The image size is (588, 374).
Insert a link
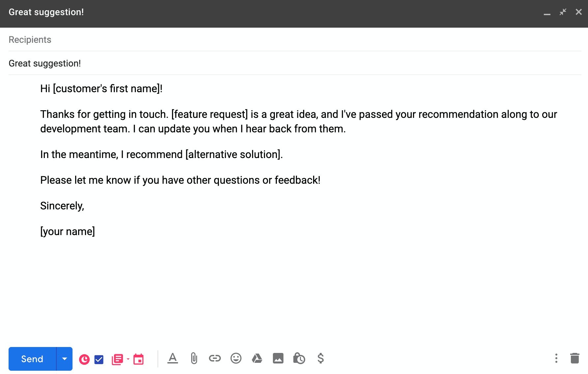coord(215,358)
